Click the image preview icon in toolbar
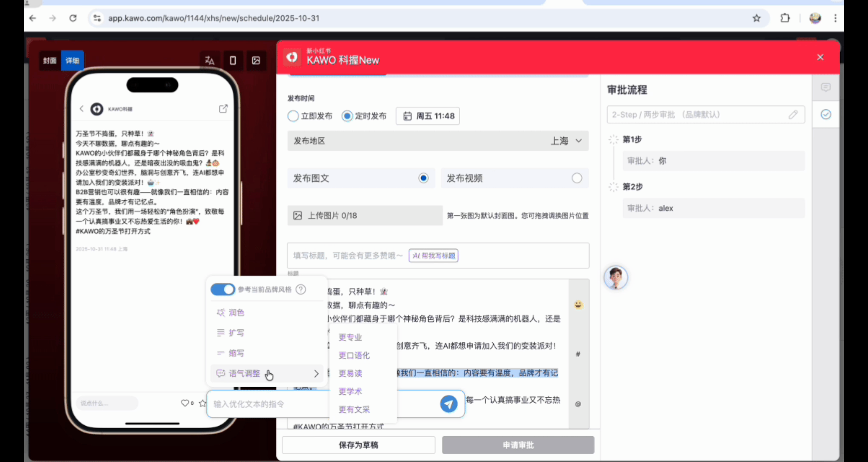Image resolution: width=868 pixels, height=462 pixels. point(256,60)
